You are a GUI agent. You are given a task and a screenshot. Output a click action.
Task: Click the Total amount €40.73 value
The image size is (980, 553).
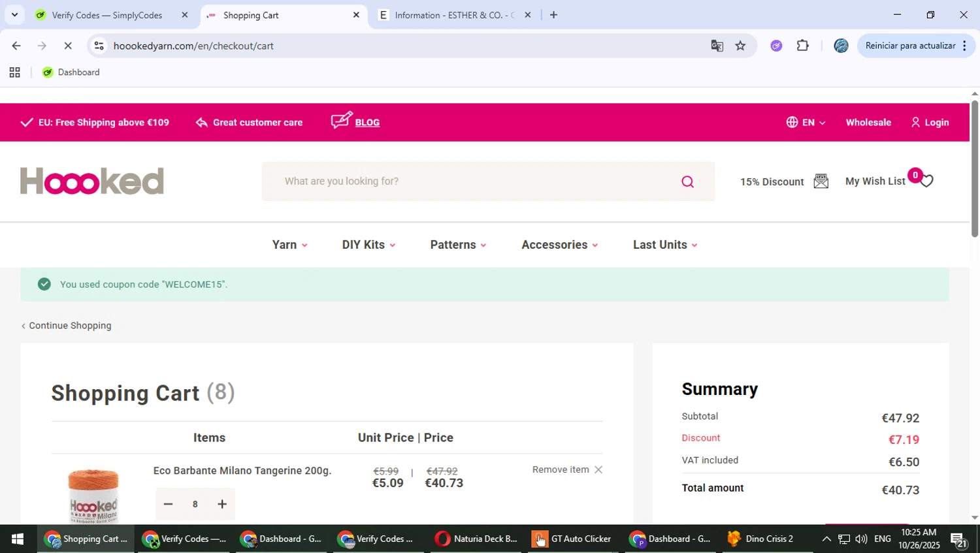900,490
